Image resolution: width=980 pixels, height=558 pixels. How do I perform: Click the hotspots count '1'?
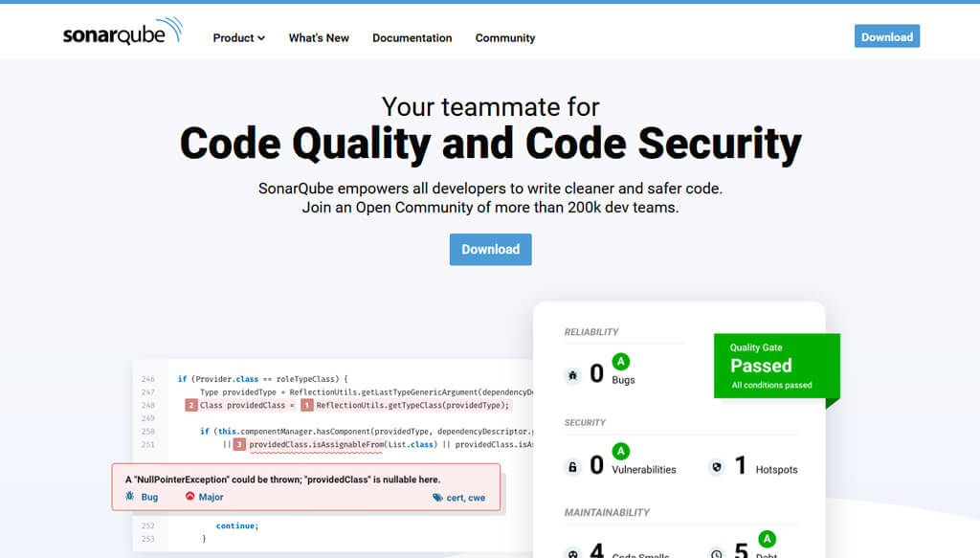741,465
